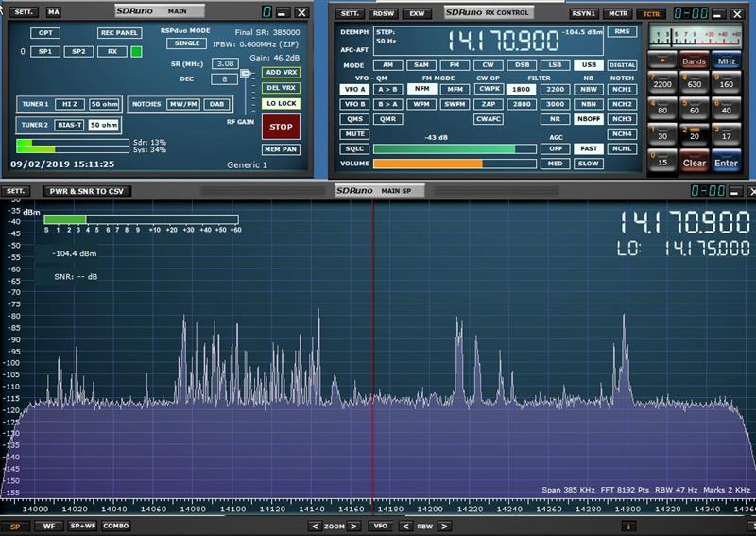The width and height of the screenshot is (756, 536).
Task: Toggle LSB demodulation mode
Action: 555,64
